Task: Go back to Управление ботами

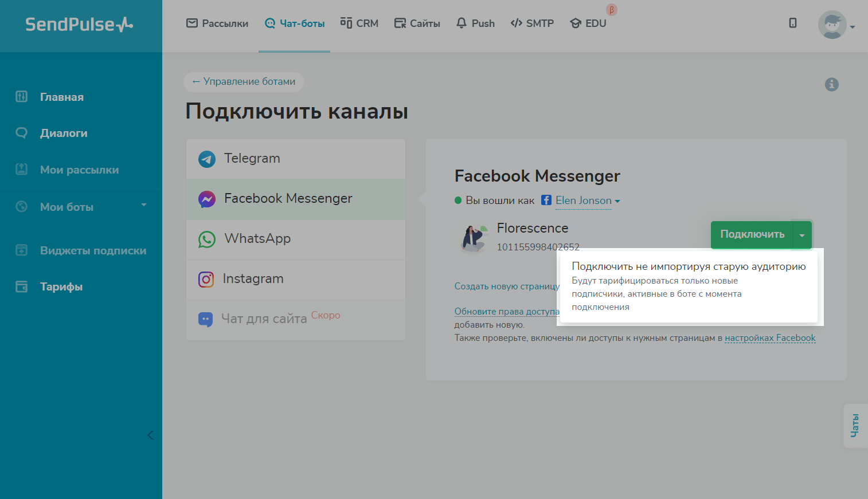Action: 244,82
